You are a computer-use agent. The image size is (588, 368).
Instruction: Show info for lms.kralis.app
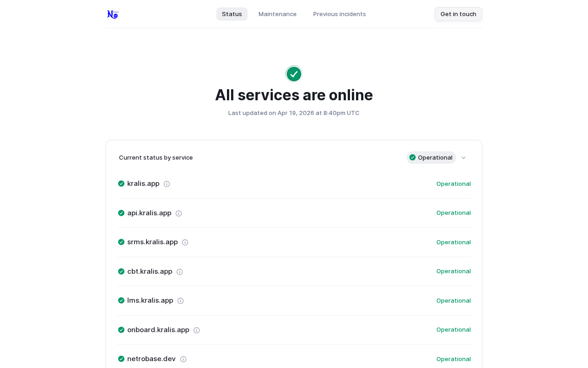181,301
